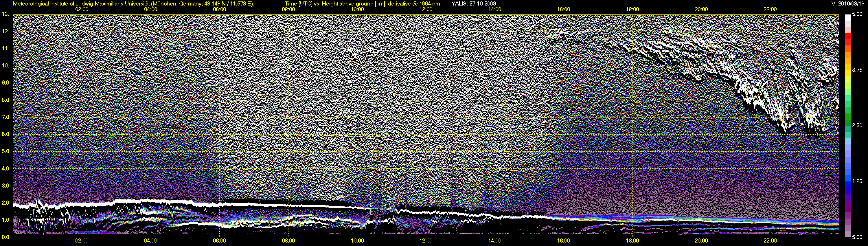Image resolution: width=868 pixels, height=246 pixels.
Task: Click the 22:00 label on the bottom time axis
Action: click(770, 241)
